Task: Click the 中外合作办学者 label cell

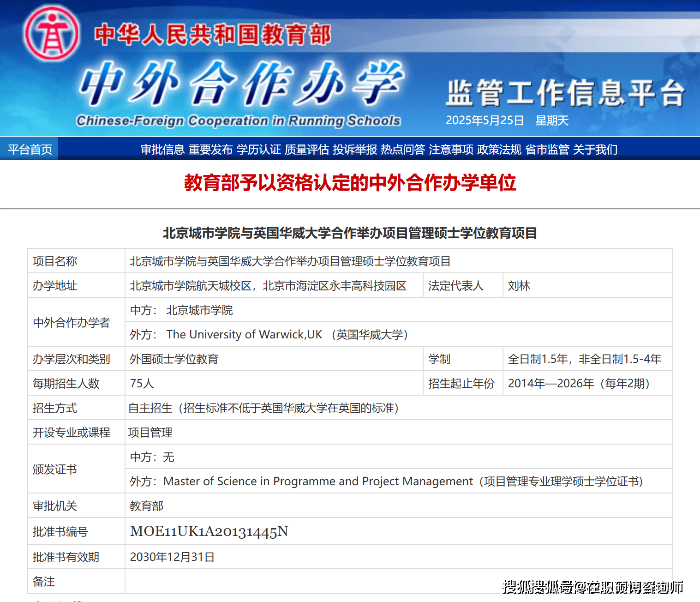Action: tap(76, 322)
